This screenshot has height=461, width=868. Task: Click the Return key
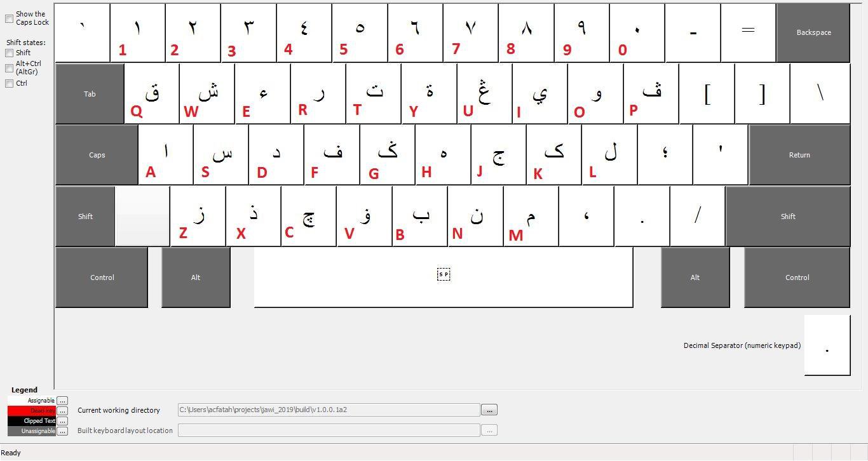point(799,154)
